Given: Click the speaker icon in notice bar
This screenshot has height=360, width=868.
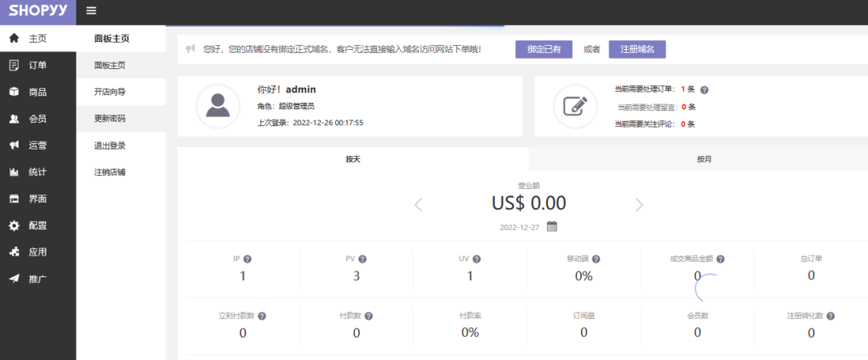Looking at the screenshot, I should [x=190, y=49].
